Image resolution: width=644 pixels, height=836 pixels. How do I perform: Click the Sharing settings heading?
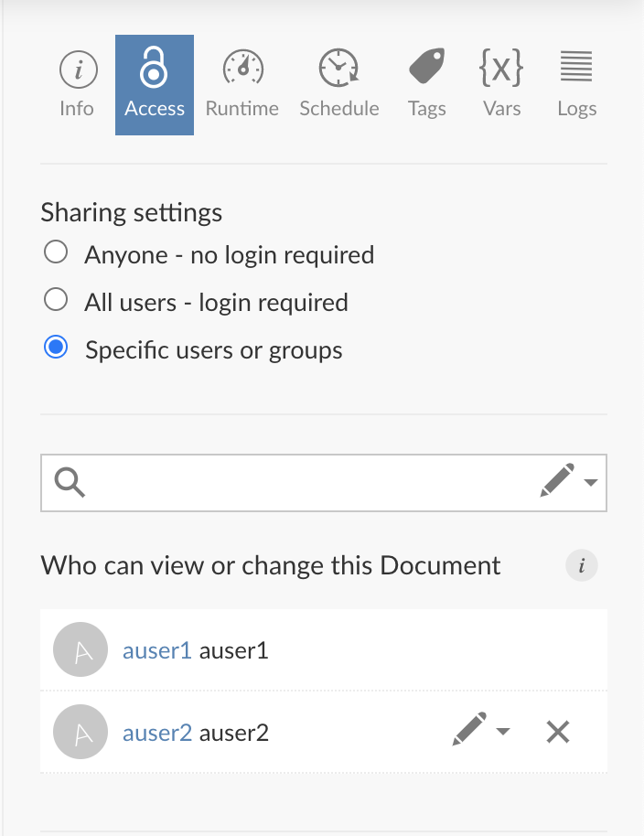[132, 213]
